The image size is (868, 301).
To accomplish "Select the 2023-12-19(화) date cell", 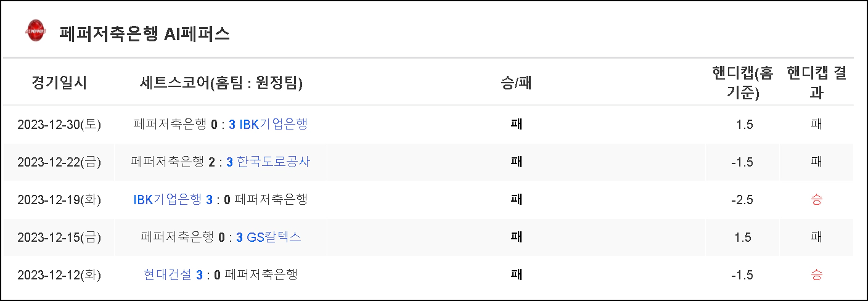I will [x=59, y=200].
